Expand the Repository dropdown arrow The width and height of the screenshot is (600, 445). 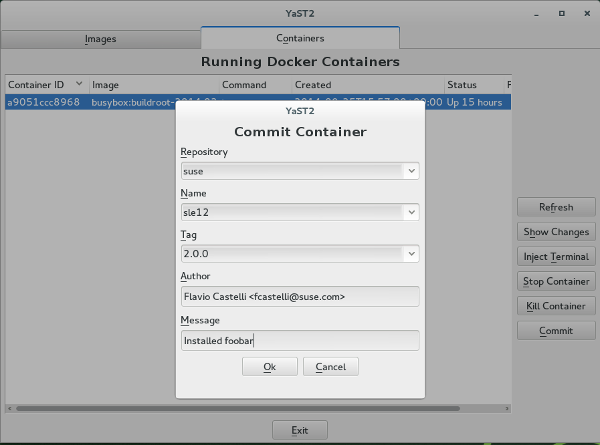pos(411,171)
